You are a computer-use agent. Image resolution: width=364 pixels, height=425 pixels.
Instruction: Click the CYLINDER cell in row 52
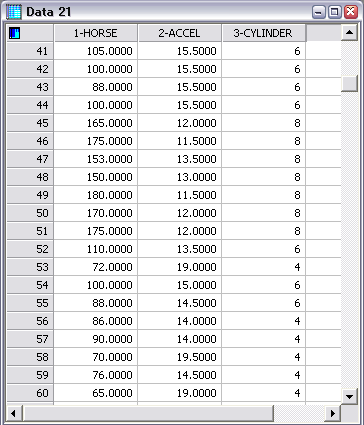point(264,249)
